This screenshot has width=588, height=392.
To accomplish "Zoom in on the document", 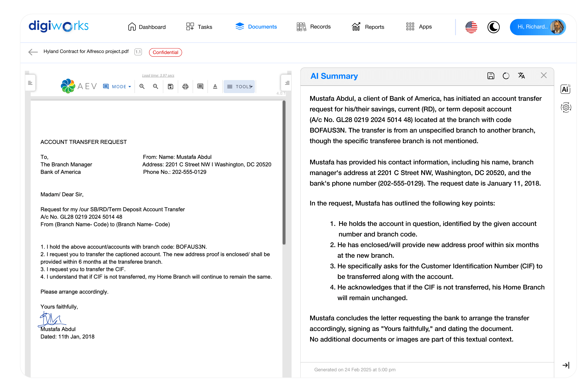I will point(142,87).
